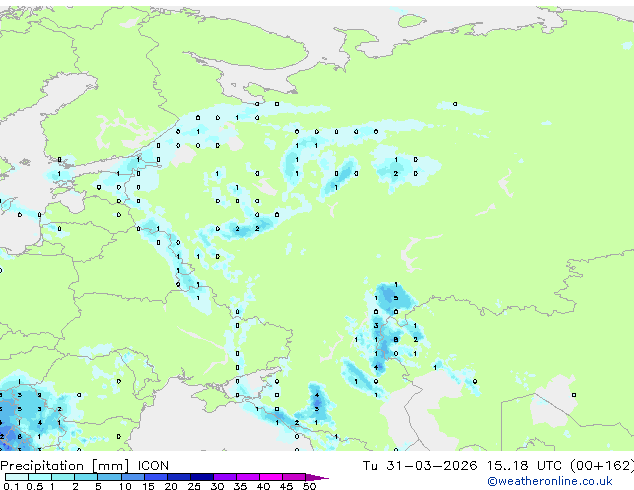This screenshot has width=634, height=490.
Task: Click the legend label '10'
Action: point(125,486)
